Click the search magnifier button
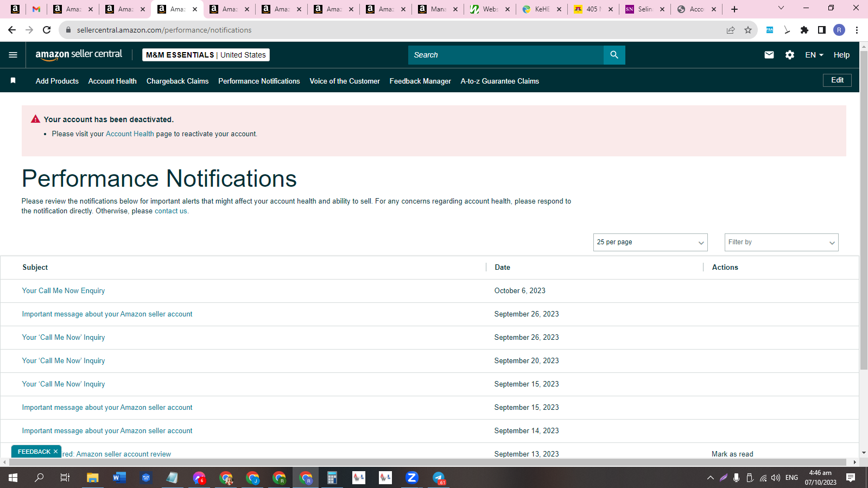Viewport: 868px width, 488px height. [x=614, y=55]
